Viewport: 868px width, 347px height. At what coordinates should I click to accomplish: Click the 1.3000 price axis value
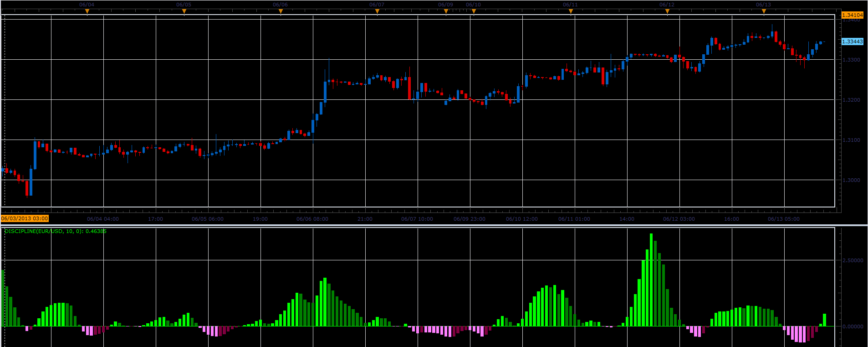tap(851, 180)
